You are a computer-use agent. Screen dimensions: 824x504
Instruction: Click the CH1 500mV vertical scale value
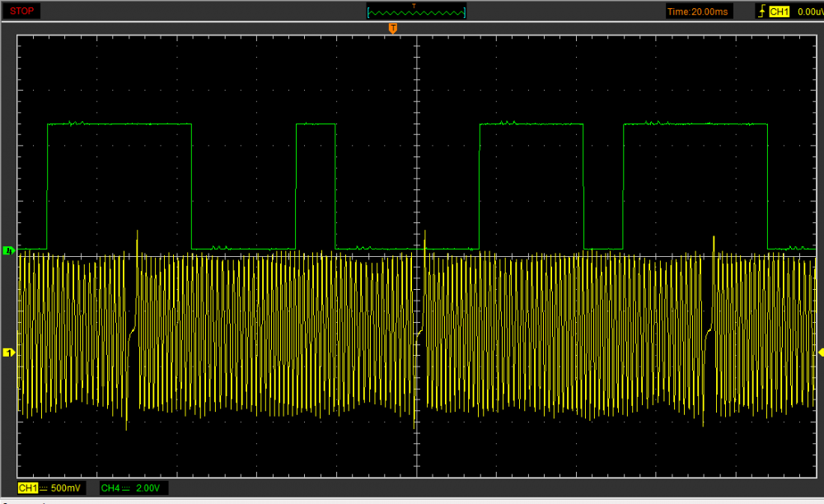click(65, 488)
